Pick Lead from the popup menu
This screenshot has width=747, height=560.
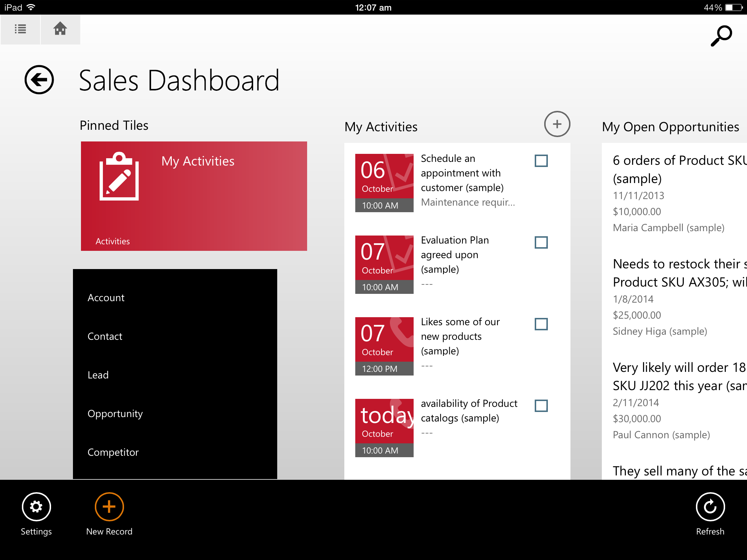[98, 375]
